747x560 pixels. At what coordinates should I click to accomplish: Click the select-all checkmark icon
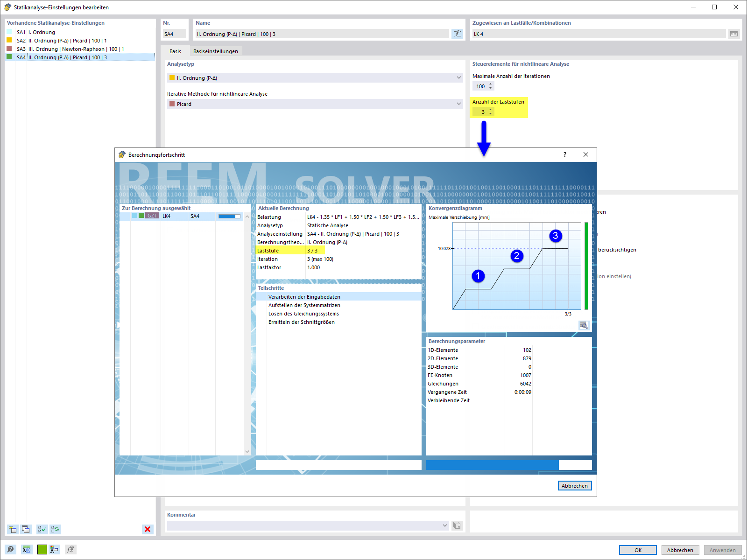(42, 529)
